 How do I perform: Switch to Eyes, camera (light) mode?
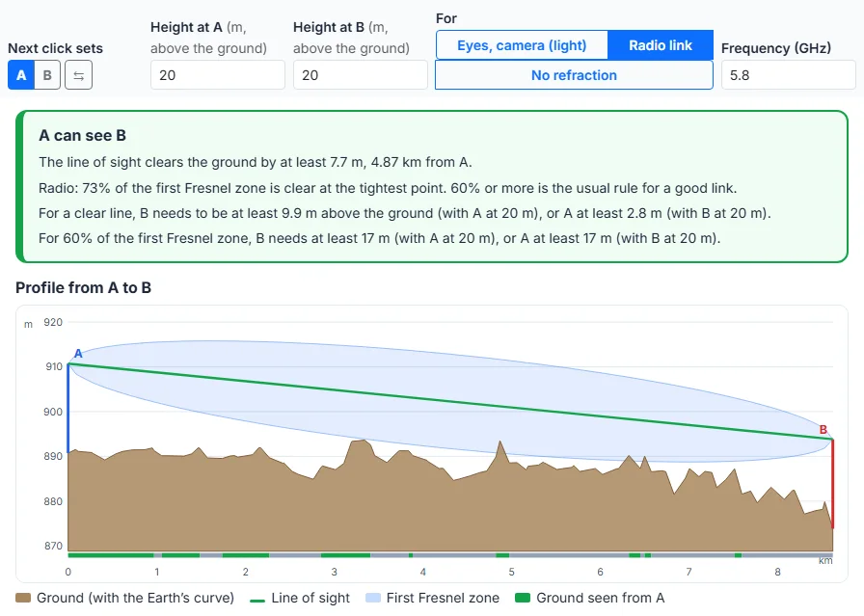click(522, 45)
